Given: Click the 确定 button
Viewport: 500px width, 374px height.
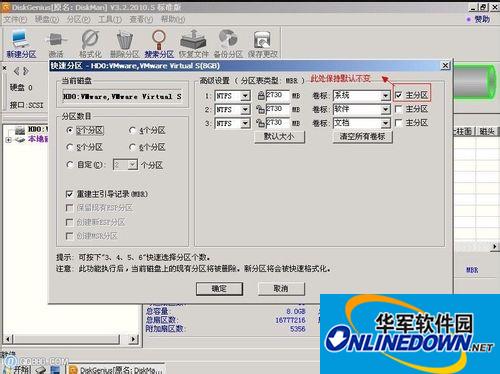Looking at the screenshot, I should [219, 289].
